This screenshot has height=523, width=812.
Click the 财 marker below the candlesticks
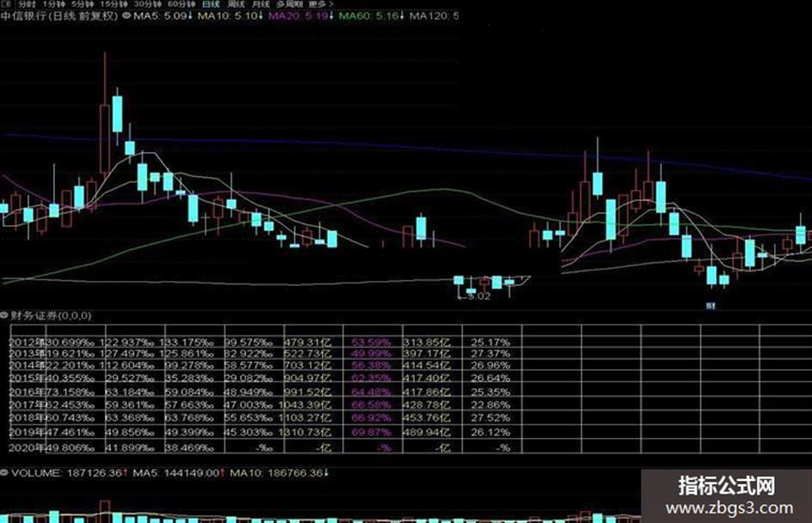[711, 306]
